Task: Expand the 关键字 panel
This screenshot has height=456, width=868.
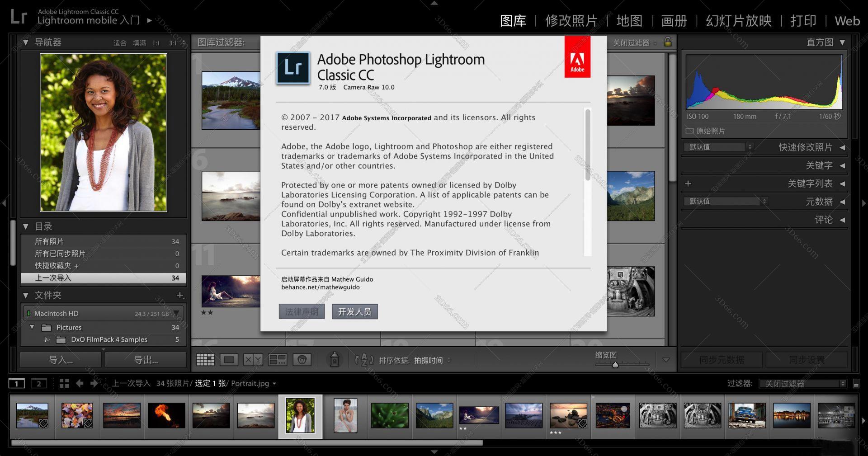Action: point(842,165)
